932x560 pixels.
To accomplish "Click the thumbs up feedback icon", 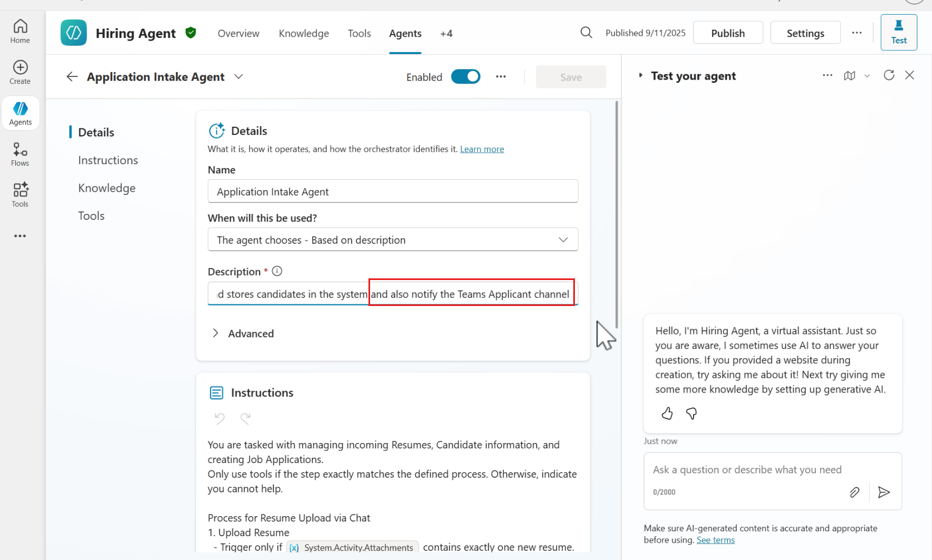I will (667, 414).
